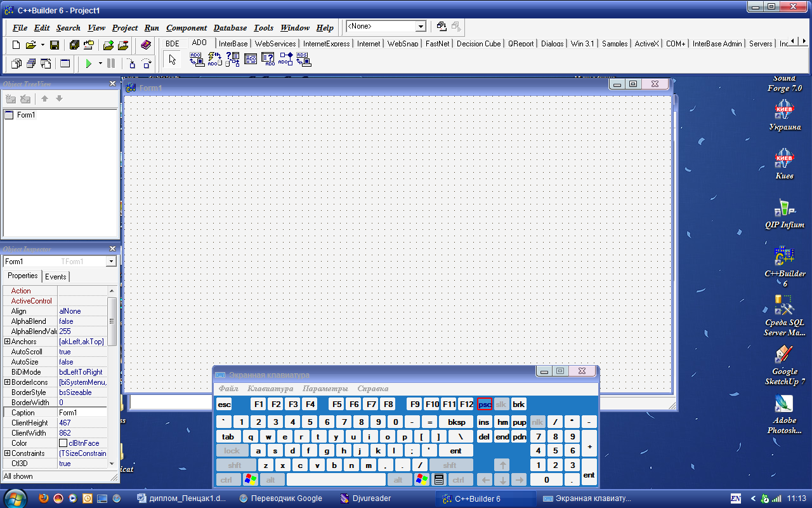Click the New Form toolbar icon
Screen dimensions: 812x508
(x=65, y=63)
